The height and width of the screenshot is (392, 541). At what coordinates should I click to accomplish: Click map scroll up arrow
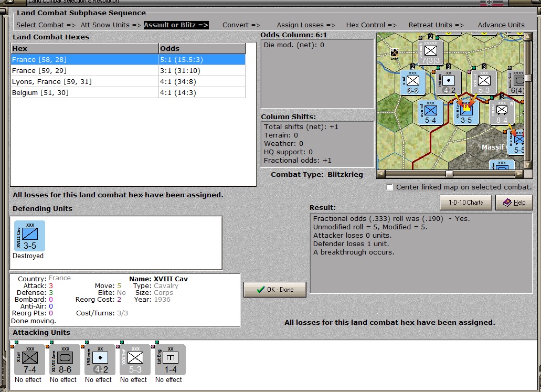(528, 36)
